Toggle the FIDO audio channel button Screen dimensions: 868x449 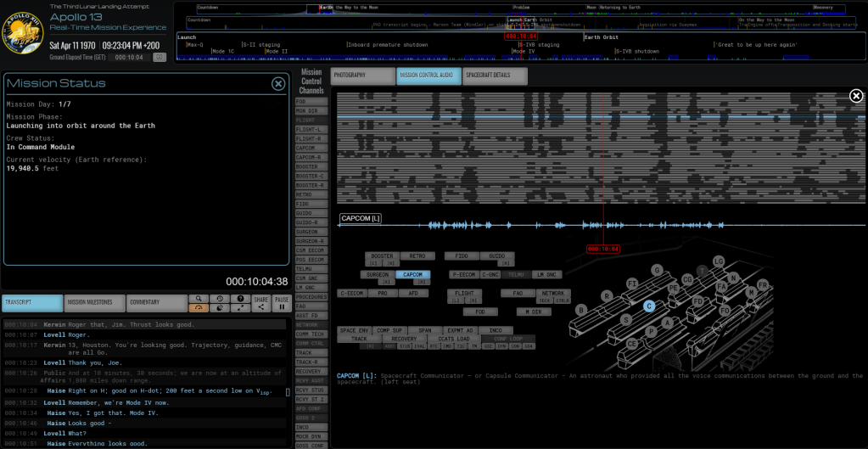(462, 255)
